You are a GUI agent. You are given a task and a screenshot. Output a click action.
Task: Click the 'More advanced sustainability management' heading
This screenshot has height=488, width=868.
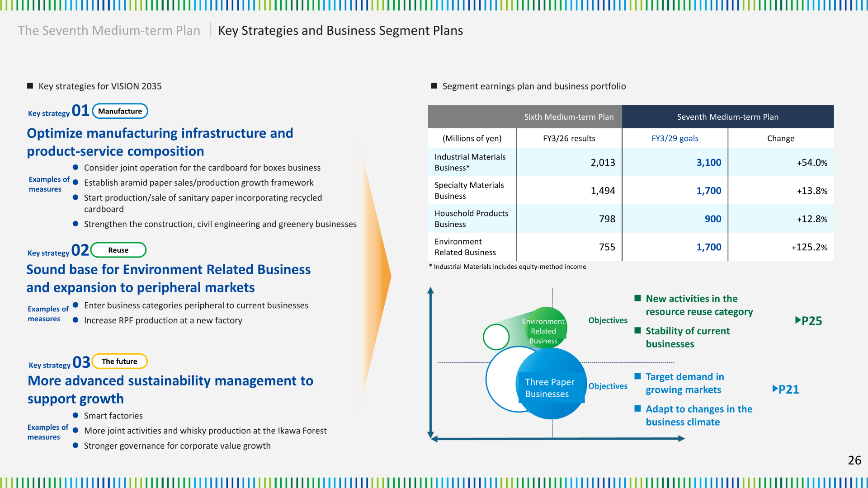click(x=170, y=389)
